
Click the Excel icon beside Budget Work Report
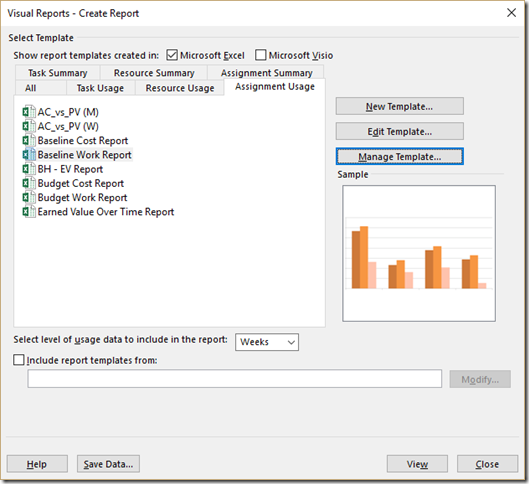point(29,197)
